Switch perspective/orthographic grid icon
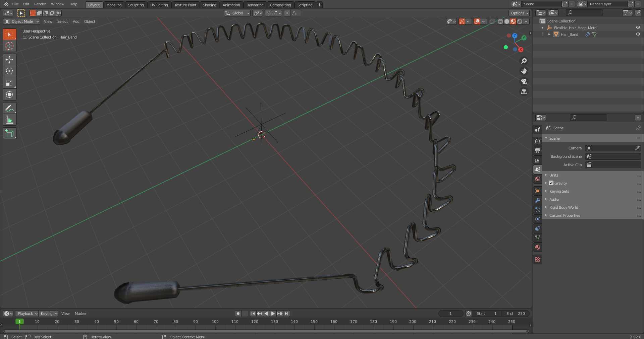This screenshot has width=644, height=339. [524, 92]
